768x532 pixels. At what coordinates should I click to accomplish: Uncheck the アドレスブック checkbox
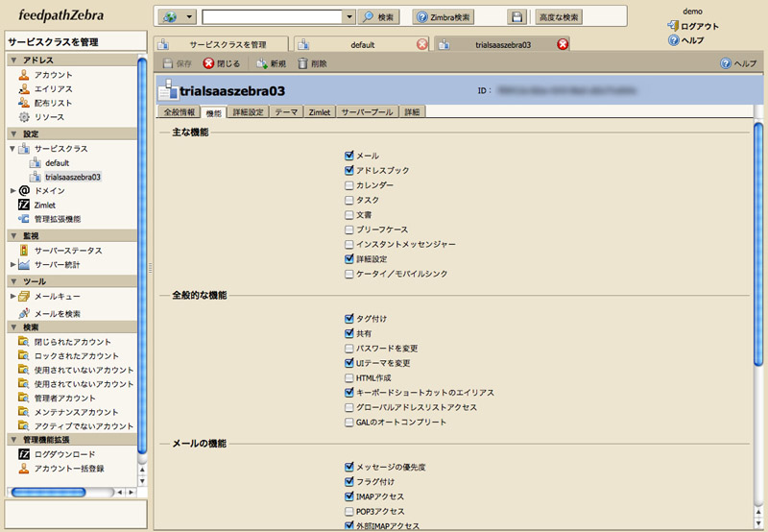coord(348,171)
